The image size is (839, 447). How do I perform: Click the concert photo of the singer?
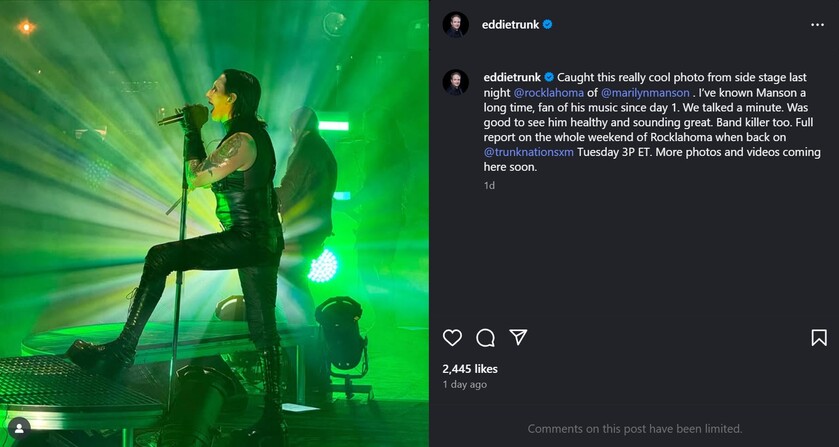[214, 223]
